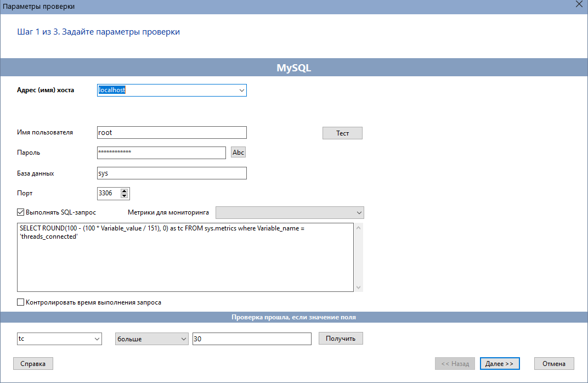Click 'Проверка прошла, если значение поля' header

(293, 317)
